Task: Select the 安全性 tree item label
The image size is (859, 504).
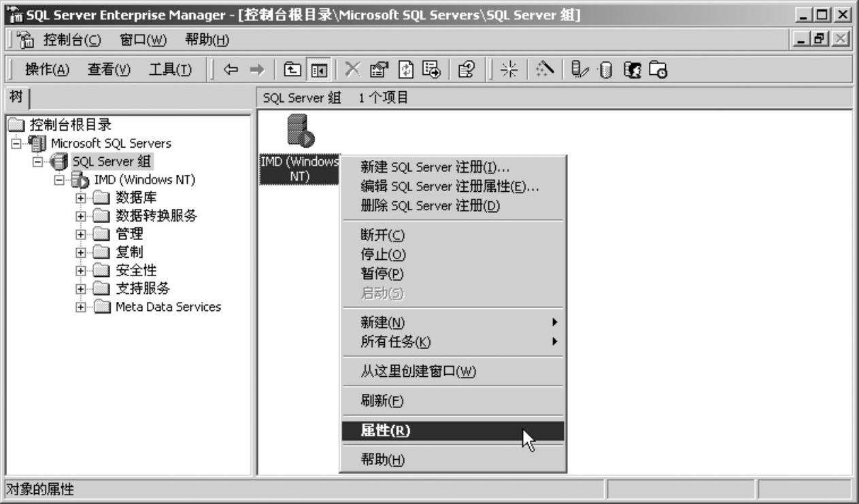Action: pos(136,271)
